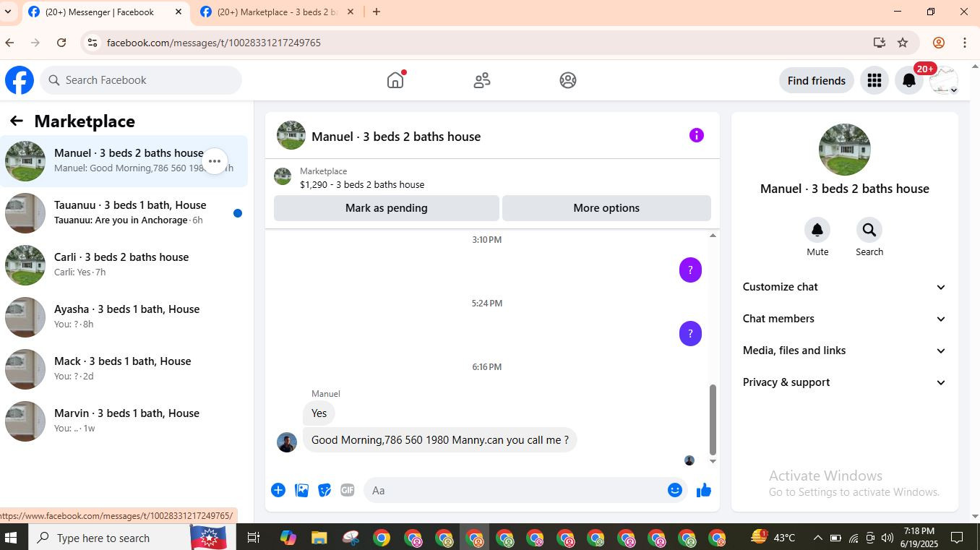Switch to the Messenger browser tab

pyautogui.click(x=106, y=12)
